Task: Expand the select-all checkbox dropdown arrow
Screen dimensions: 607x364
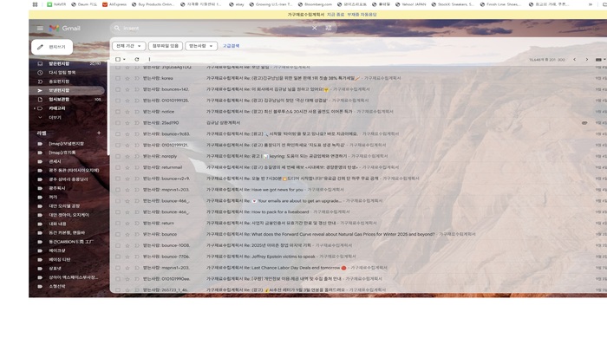Action: coord(126,60)
